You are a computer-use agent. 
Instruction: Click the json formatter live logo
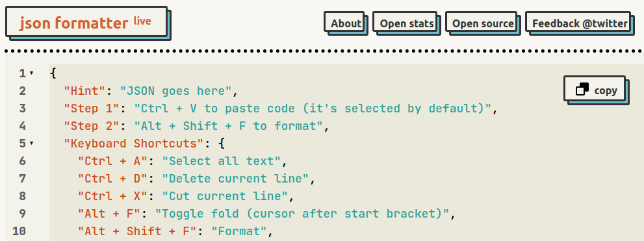tap(88, 23)
